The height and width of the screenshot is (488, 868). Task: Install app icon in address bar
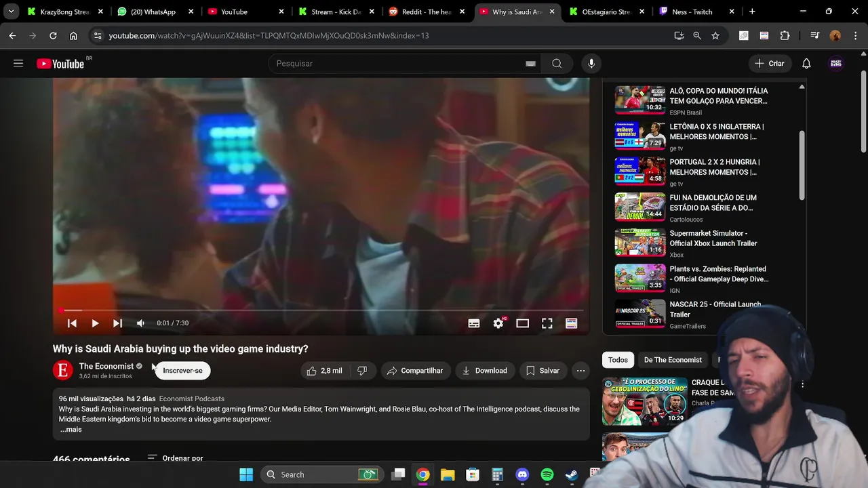tap(679, 35)
